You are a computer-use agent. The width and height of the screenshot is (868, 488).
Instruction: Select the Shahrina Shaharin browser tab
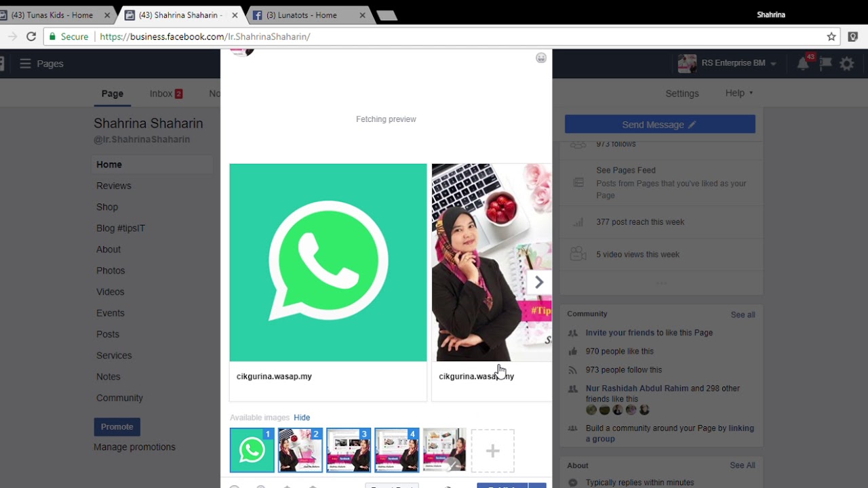tap(180, 15)
